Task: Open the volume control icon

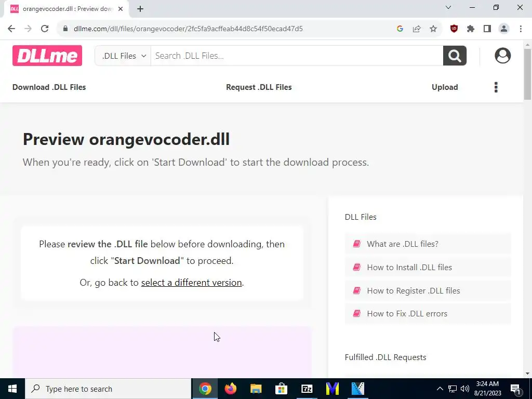Action: (465, 389)
